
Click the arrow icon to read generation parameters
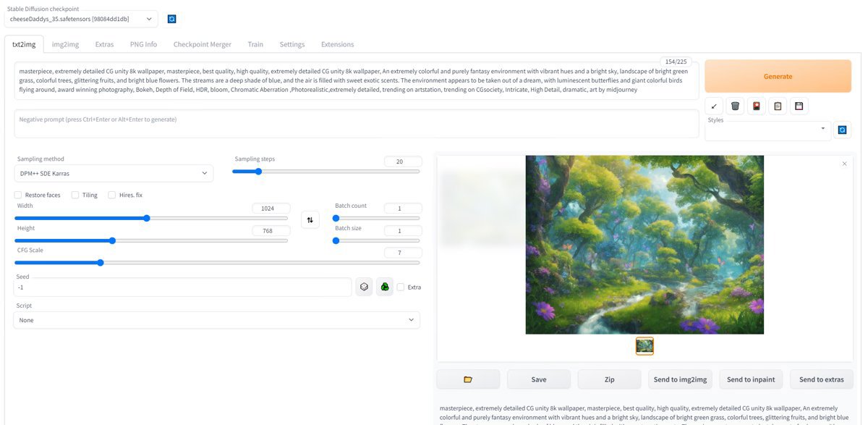pyautogui.click(x=714, y=106)
